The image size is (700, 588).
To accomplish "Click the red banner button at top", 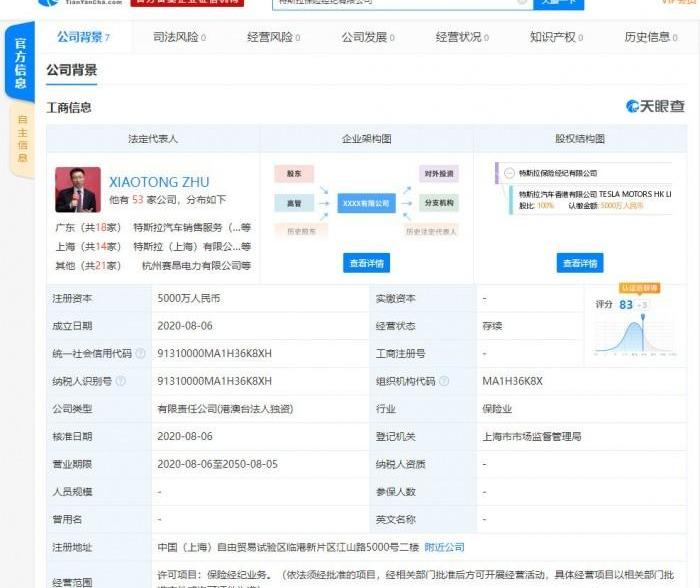I will [x=187, y=2].
